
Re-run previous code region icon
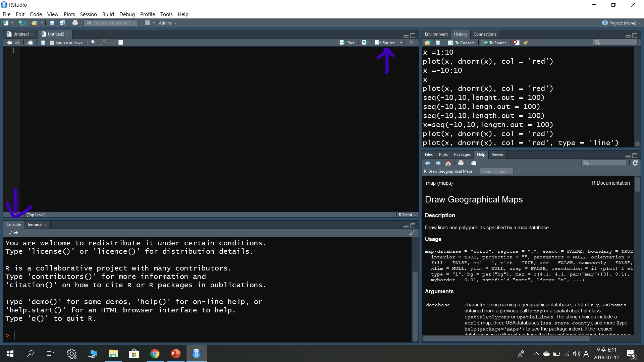365,43
